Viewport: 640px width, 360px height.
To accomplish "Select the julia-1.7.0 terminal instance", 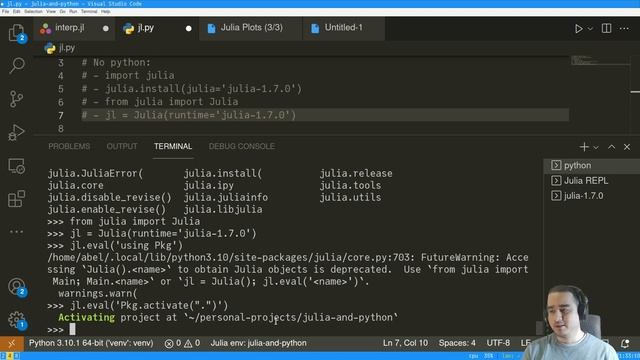I will pos(592,196).
